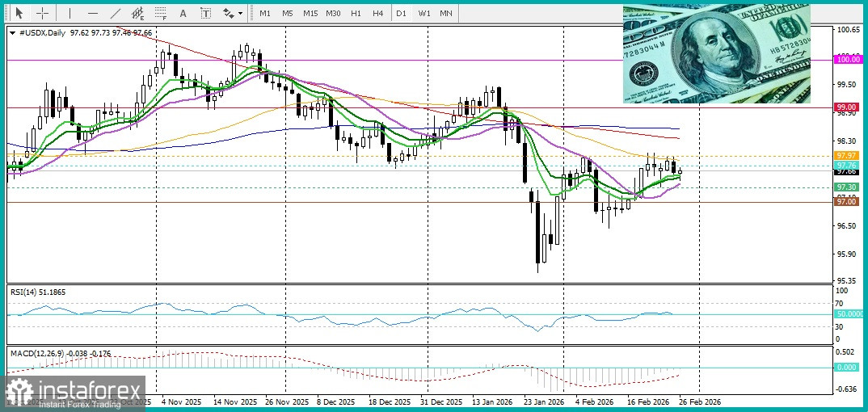Screen dimensions: 868x412
Task: Activate the crosshair tool
Action: click(x=42, y=13)
